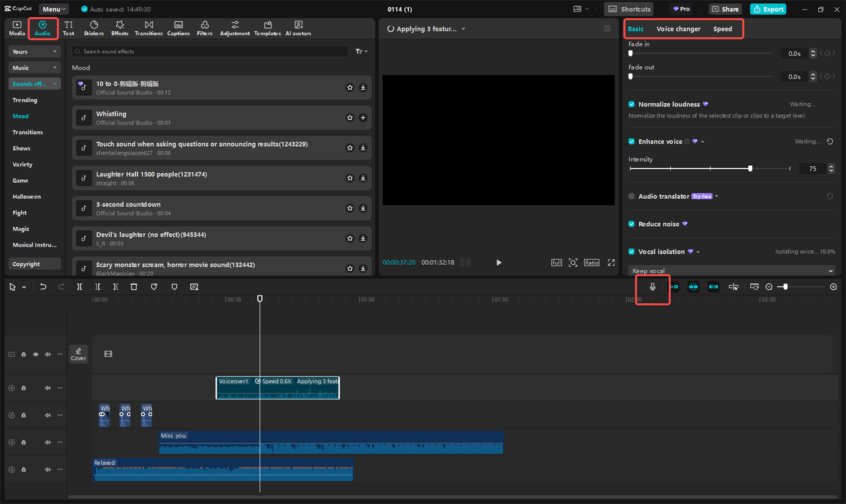Open the Stickers panel

pyautogui.click(x=94, y=28)
